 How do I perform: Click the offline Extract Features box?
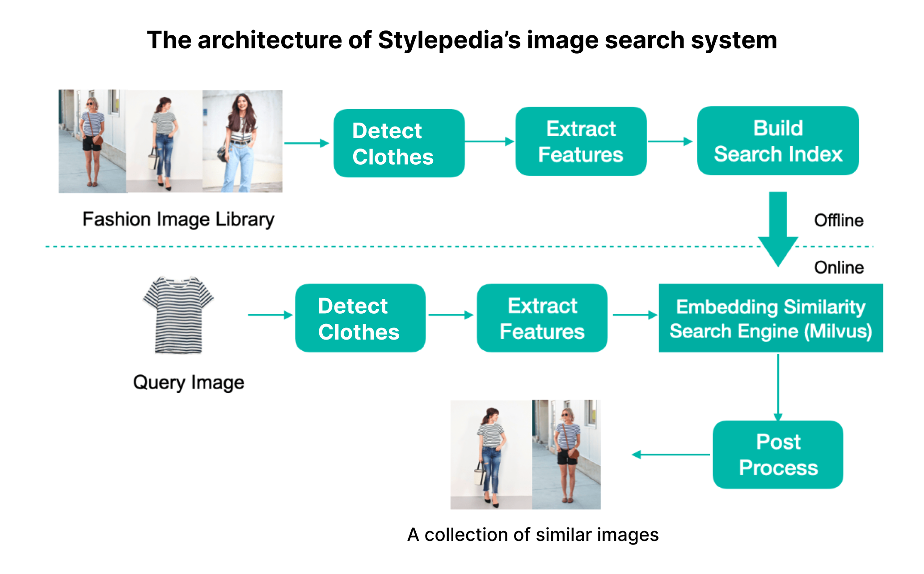580,141
